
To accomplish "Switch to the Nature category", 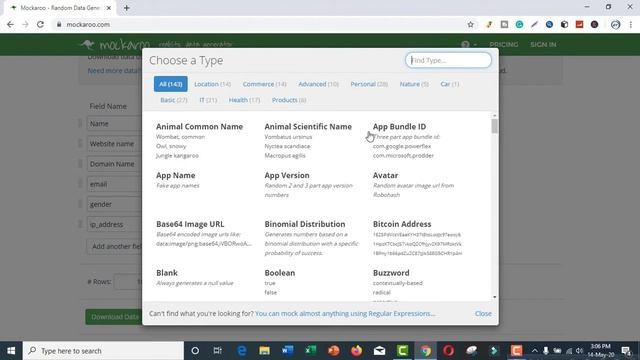I will 414,84.
